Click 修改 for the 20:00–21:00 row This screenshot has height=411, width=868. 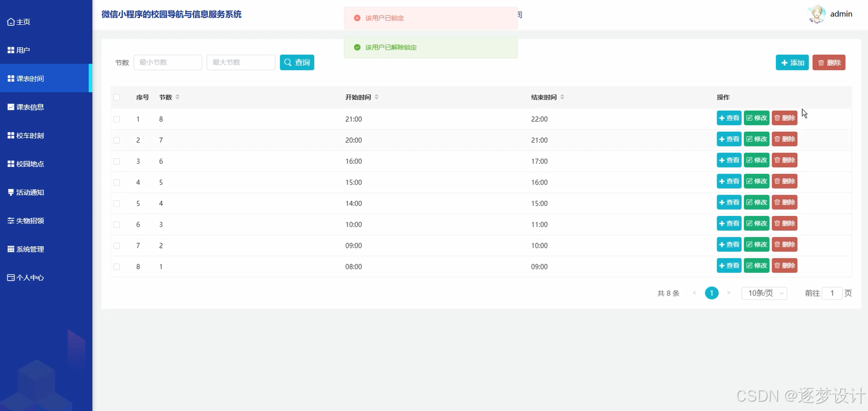[756, 139]
